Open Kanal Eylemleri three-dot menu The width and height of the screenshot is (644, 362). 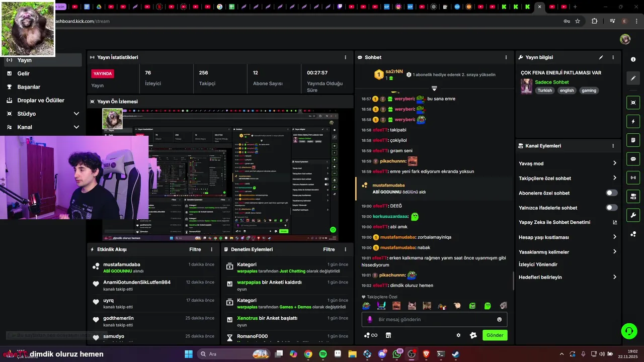point(613,146)
